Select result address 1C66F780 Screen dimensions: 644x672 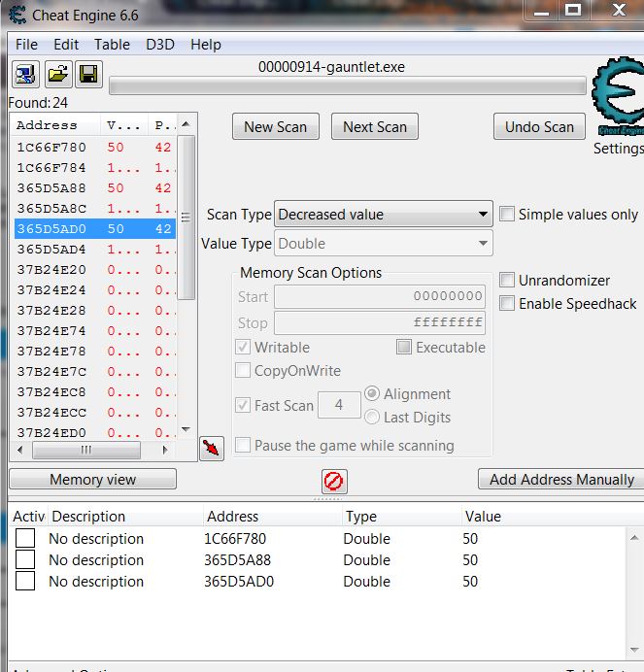51,148
